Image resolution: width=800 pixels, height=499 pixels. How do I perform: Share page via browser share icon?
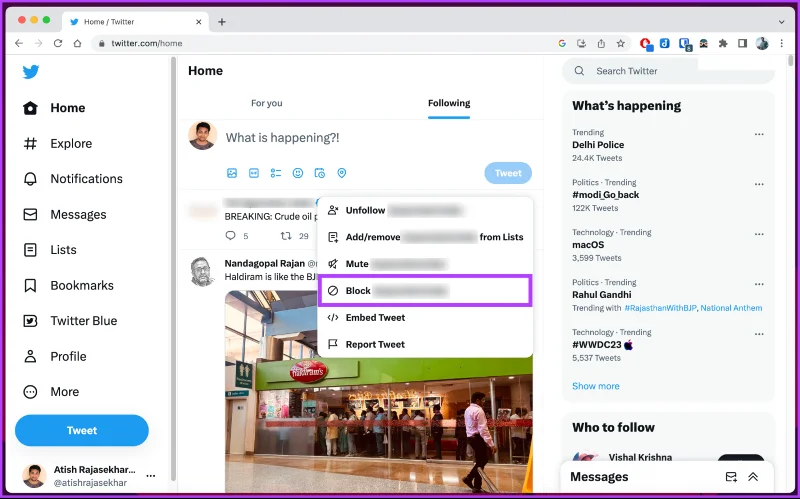click(x=601, y=43)
